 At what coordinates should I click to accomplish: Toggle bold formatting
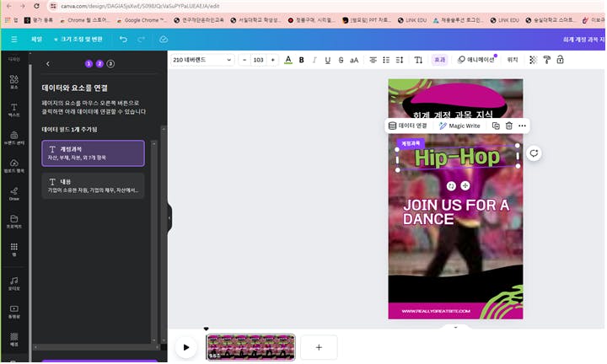pyautogui.click(x=301, y=60)
